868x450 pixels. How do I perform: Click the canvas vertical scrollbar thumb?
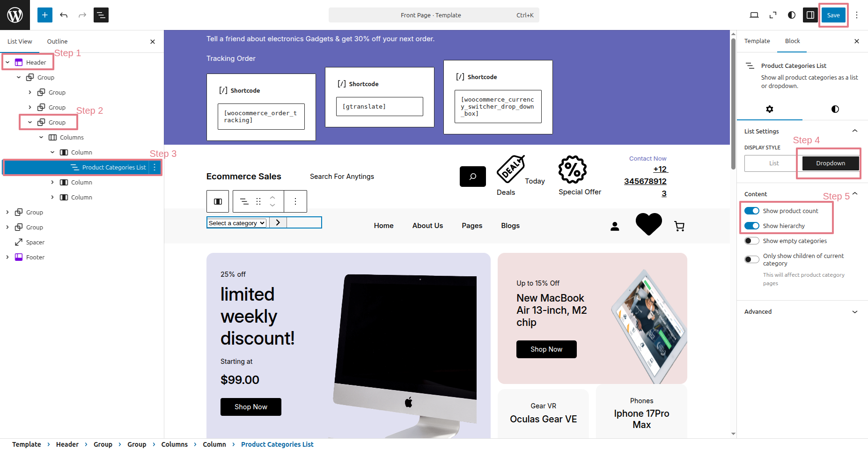pos(733,103)
